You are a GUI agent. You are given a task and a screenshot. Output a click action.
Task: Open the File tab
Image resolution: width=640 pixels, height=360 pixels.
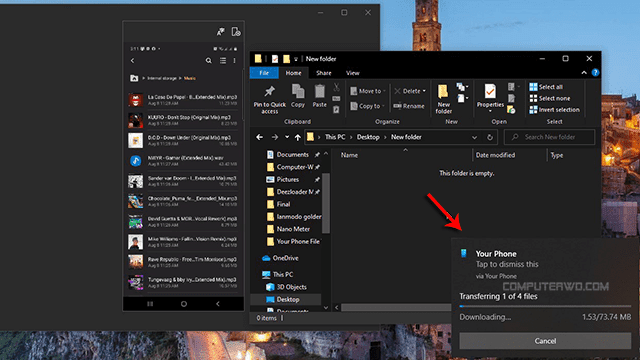point(264,73)
